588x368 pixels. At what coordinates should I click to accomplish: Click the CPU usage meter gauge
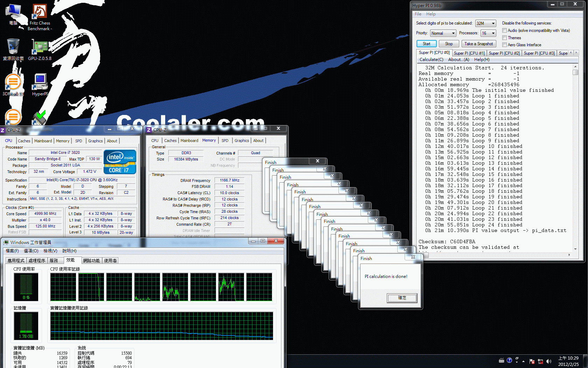click(26, 287)
